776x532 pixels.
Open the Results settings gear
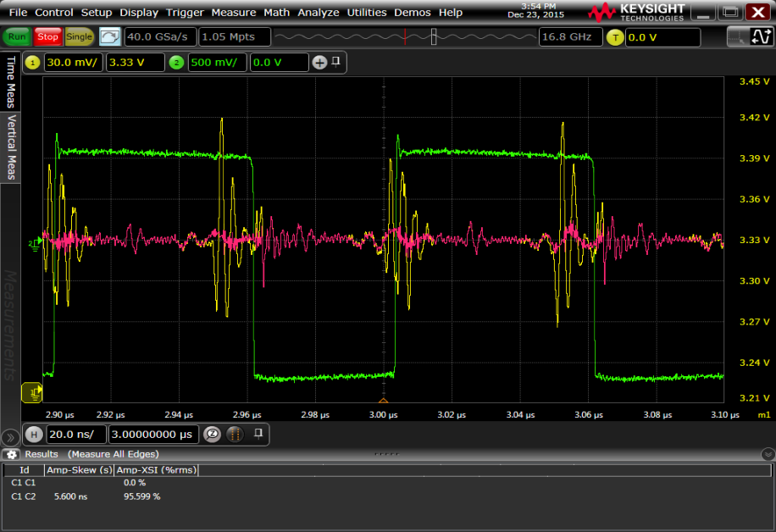11,454
